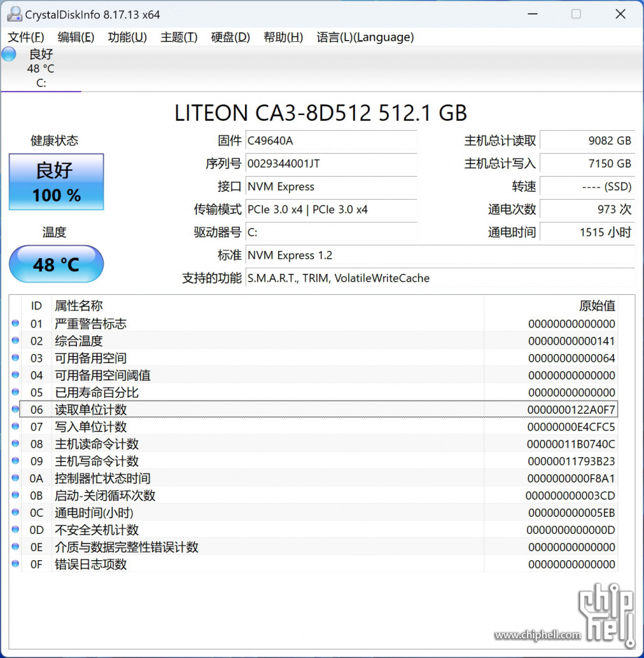Select the C: drive status circle icon
The image size is (644, 658).
pyautogui.click(x=9, y=54)
